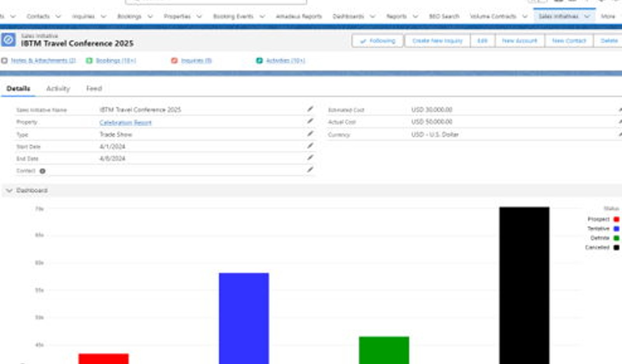Select the Details tab

pos(18,89)
